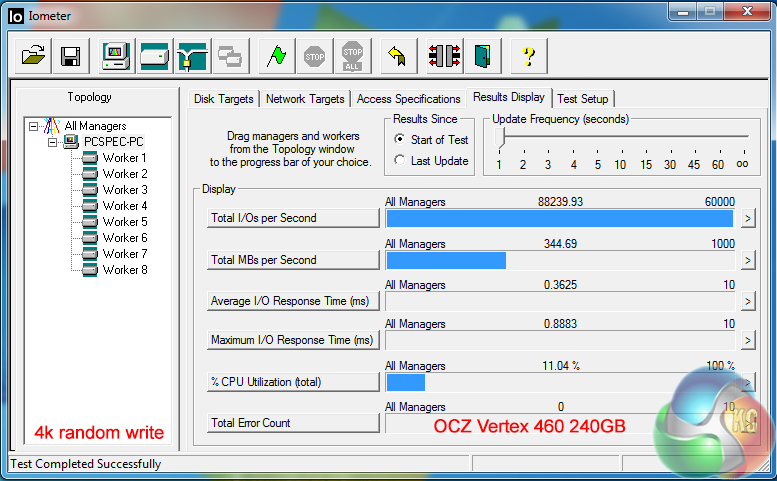Click the All Managers tree icon
Screen dimensions: 777x481
point(52,126)
